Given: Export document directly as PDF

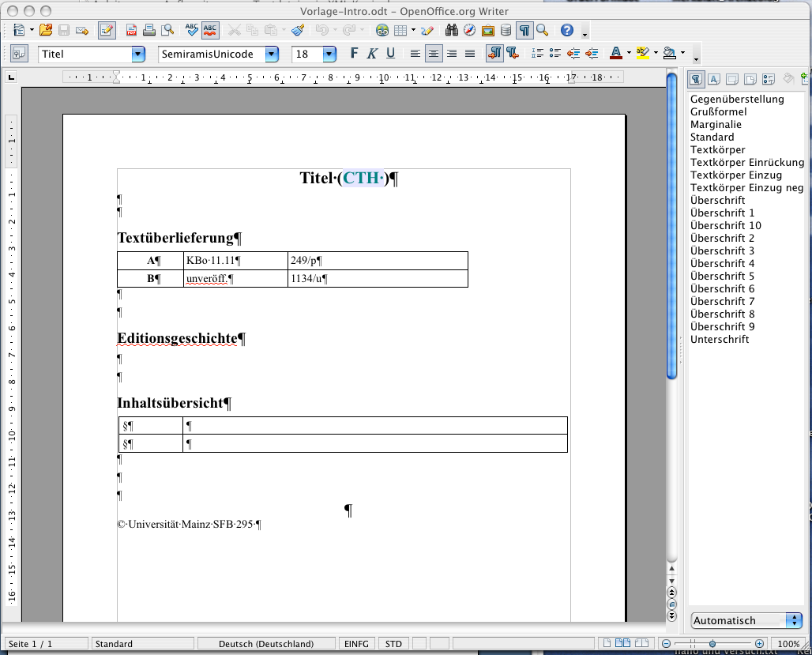Looking at the screenshot, I should (x=131, y=31).
